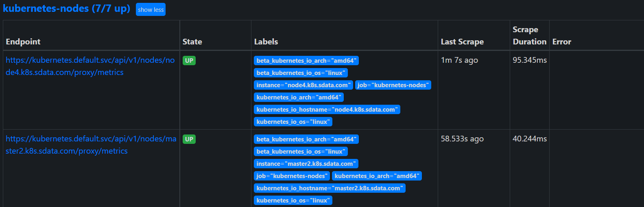Open the master2.k8s.sdata.com metrics endpoint link

[x=91, y=145]
